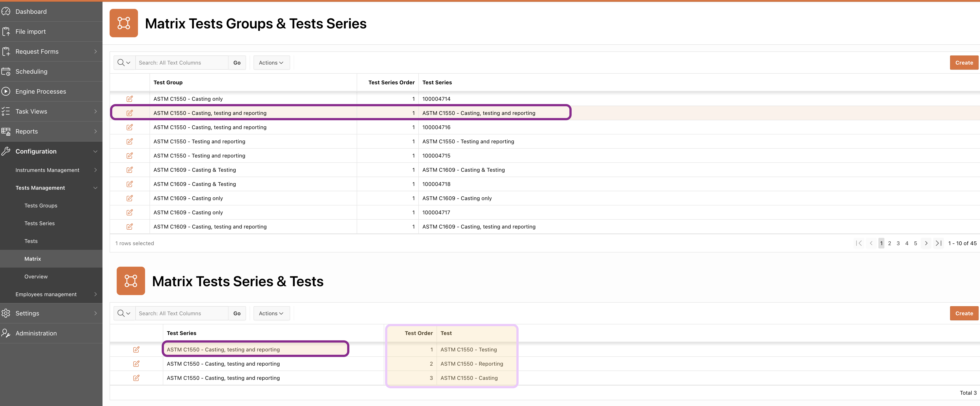The height and width of the screenshot is (406, 980).
Task: Go to the next page of results
Action: point(926,243)
